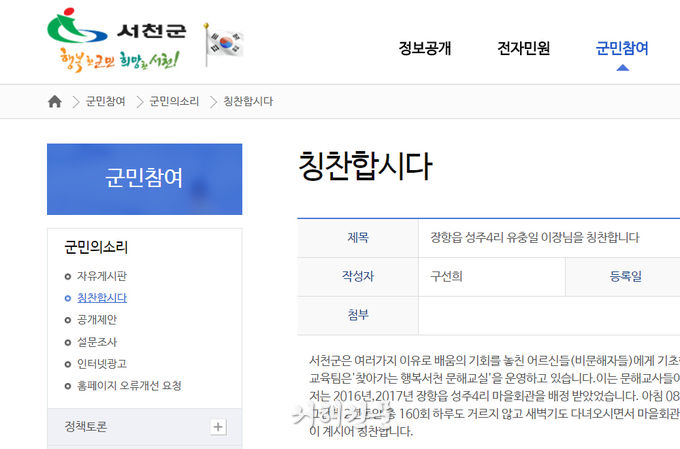Click the 행복한군민 희망찬서천 slogan

tap(119, 60)
